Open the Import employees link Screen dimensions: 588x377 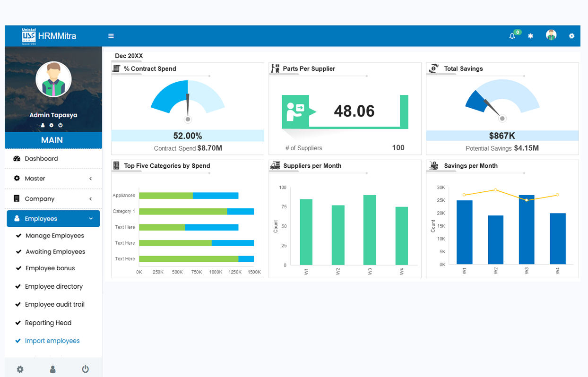(x=52, y=341)
